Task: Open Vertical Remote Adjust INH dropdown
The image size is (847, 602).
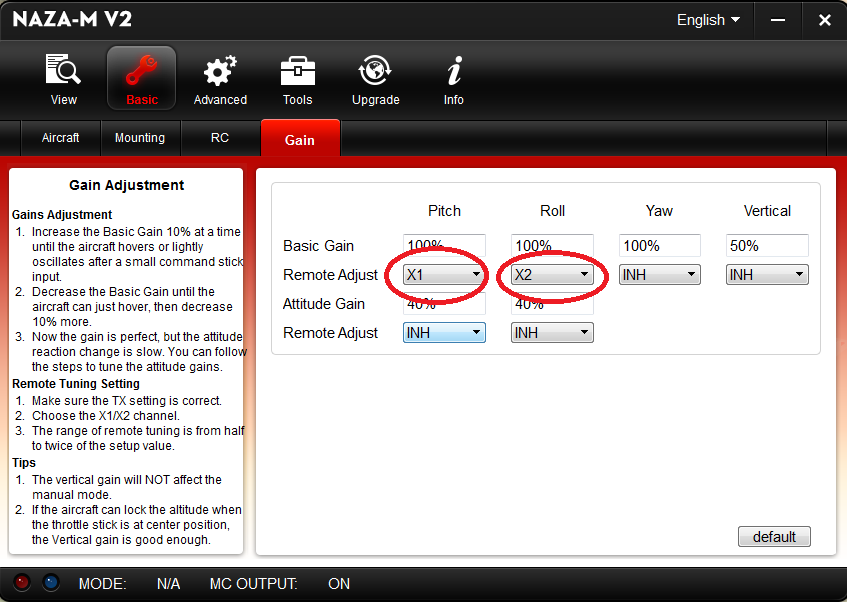Action: pos(766,274)
